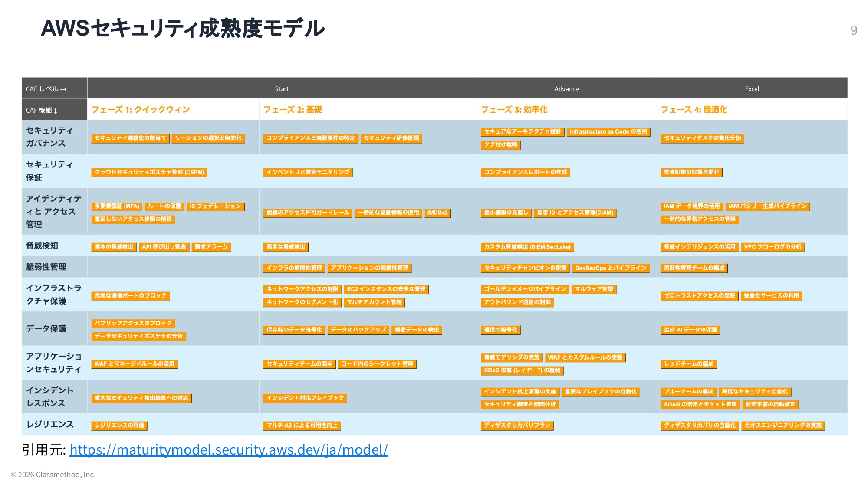This screenshot has height=488, width=868.
Task: Select the '一時的な昇格アクセスの管理' tag
Action: (x=700, y=219)
